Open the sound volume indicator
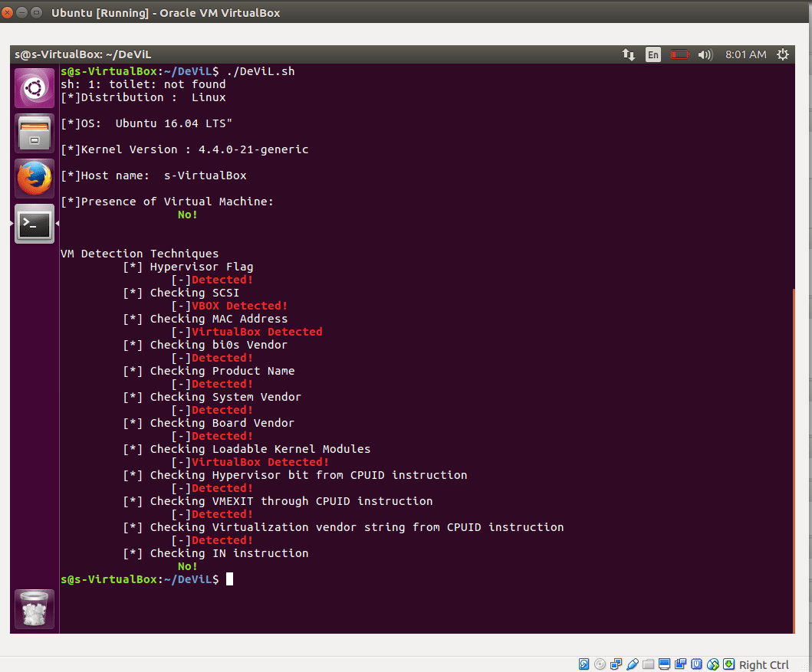The image size is (812, 672). 705,54
